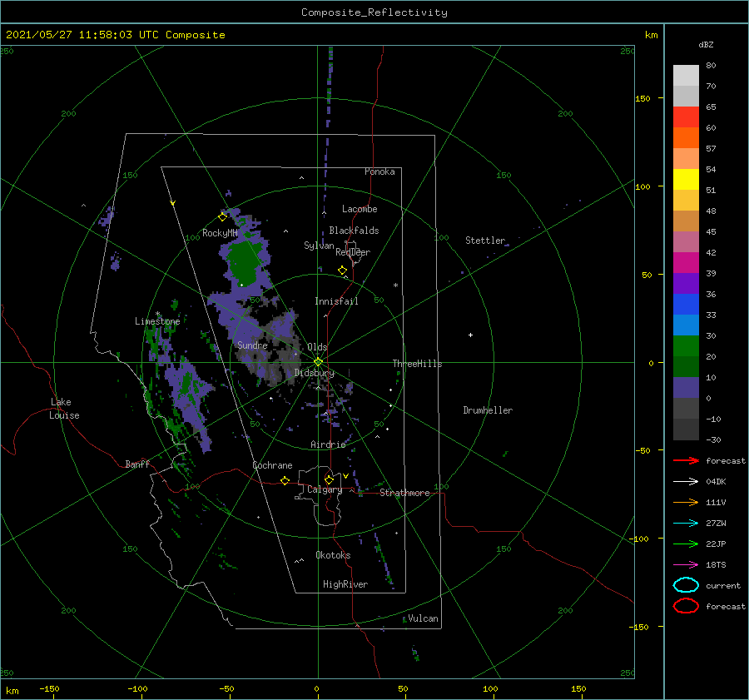Click the Innisfail label
Image resolution: width=749 pixels, height=700 pixels.
point(336,301)
